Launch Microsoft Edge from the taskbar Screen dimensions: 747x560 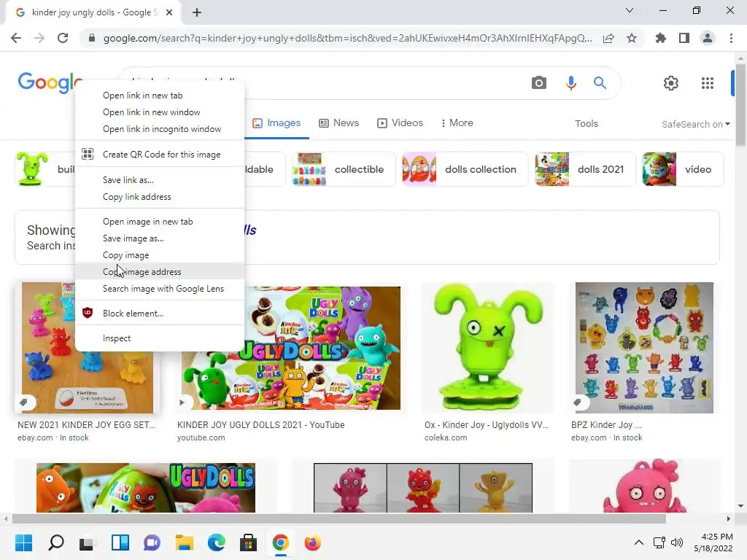(216, 542)
